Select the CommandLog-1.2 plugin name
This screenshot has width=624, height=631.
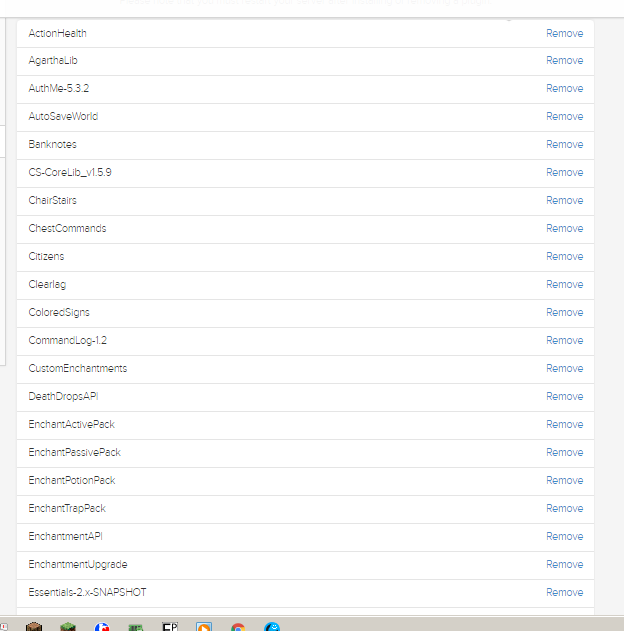coord(68,340)
